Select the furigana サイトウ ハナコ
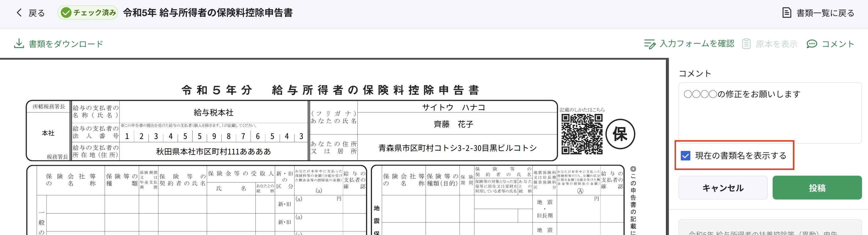This screenshot has height=235, width=868. (x=454, y=107)
